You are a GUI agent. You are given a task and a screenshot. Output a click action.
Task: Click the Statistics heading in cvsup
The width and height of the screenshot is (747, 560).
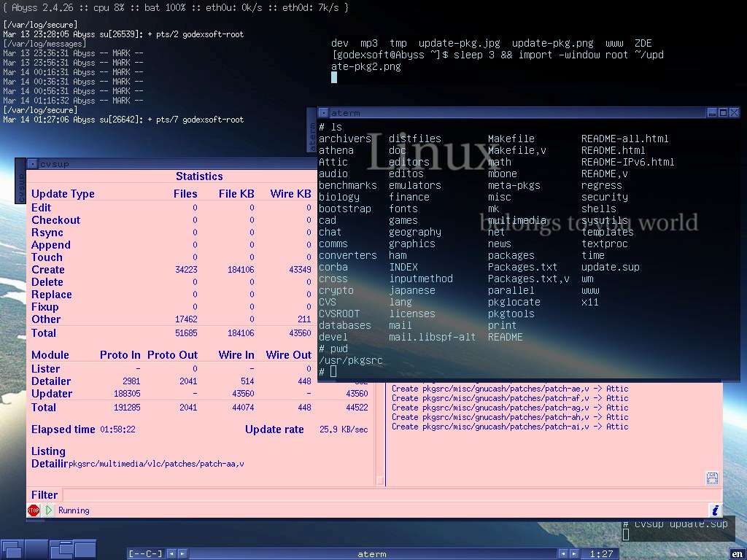(x=199, y=176)
